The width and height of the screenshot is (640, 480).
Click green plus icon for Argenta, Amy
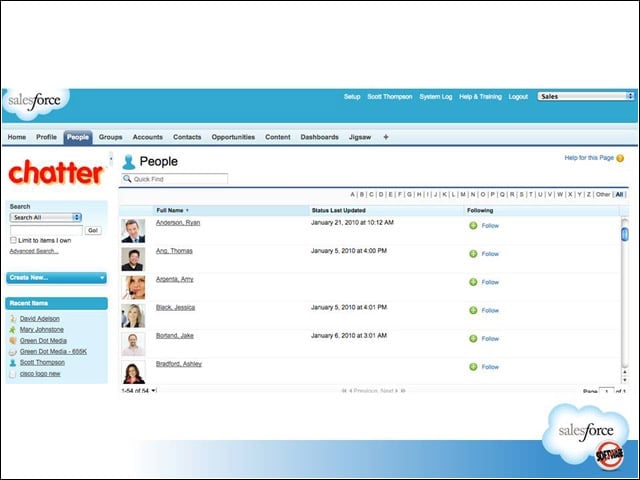(473, 282)
